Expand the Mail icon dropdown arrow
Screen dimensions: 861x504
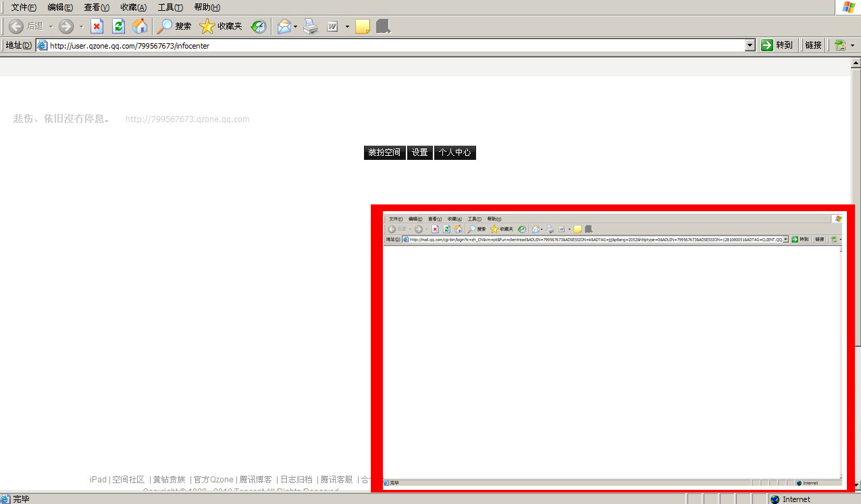(x=296, y=26)
